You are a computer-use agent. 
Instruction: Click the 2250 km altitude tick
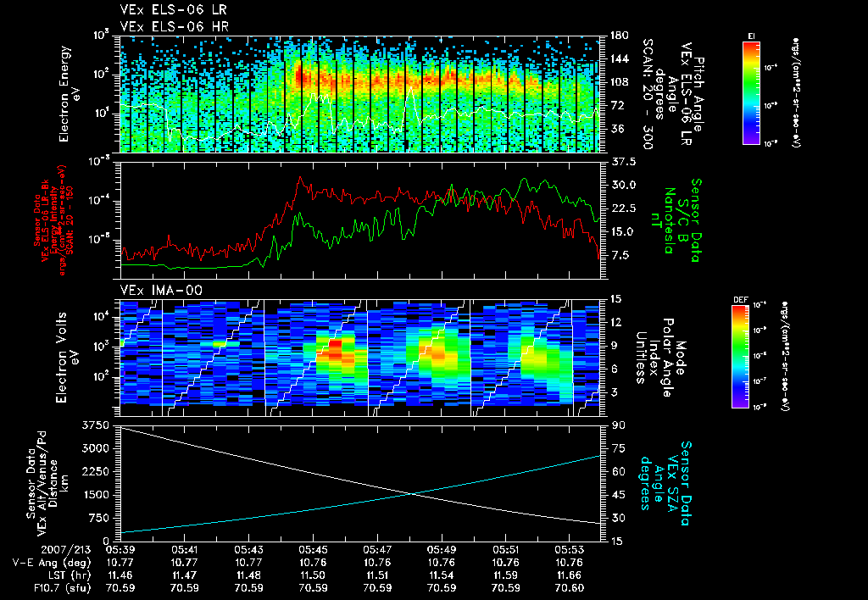click(95, 471)
